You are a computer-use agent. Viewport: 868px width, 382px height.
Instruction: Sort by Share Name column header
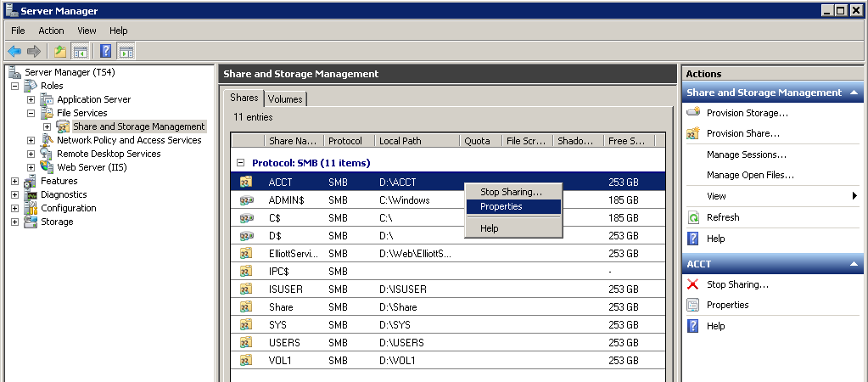294,141
